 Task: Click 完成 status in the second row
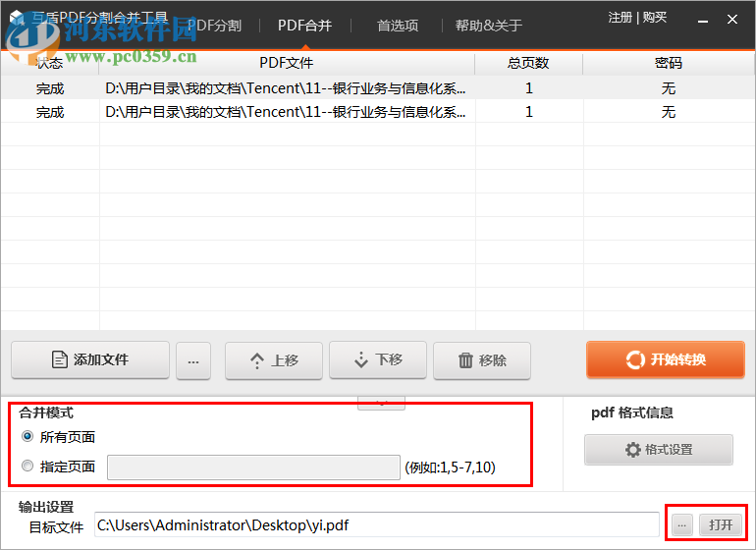(x=50, y=112)
